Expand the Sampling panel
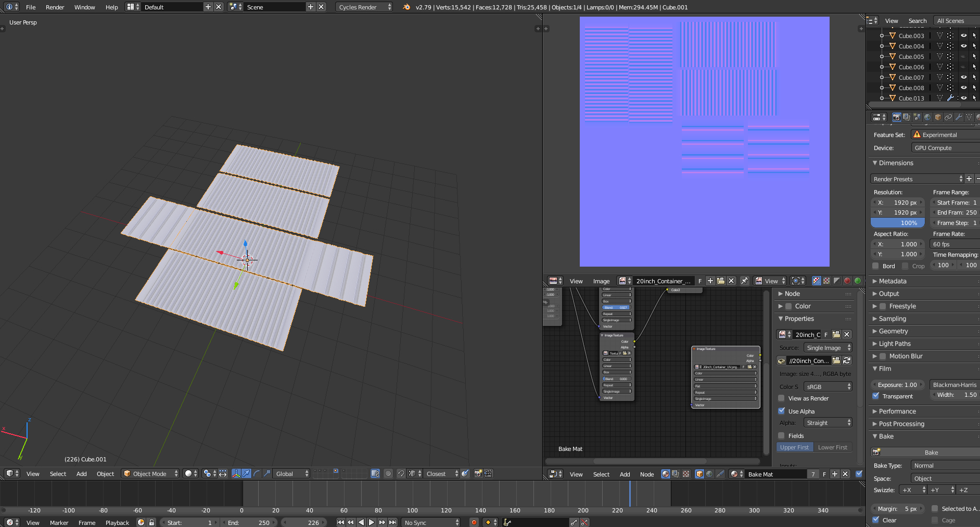980x527 pixels. (x=892, y=319)
